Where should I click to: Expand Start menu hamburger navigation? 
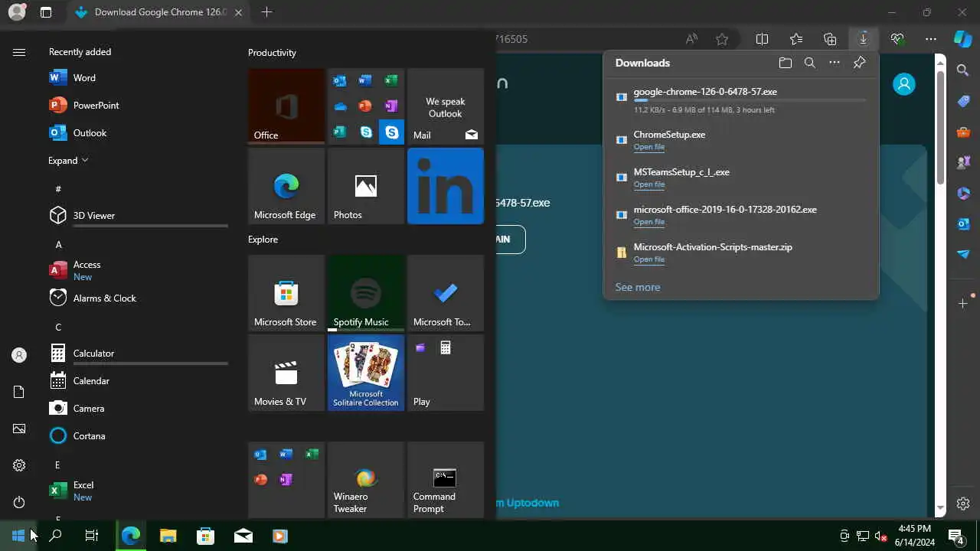click(19, 52)
